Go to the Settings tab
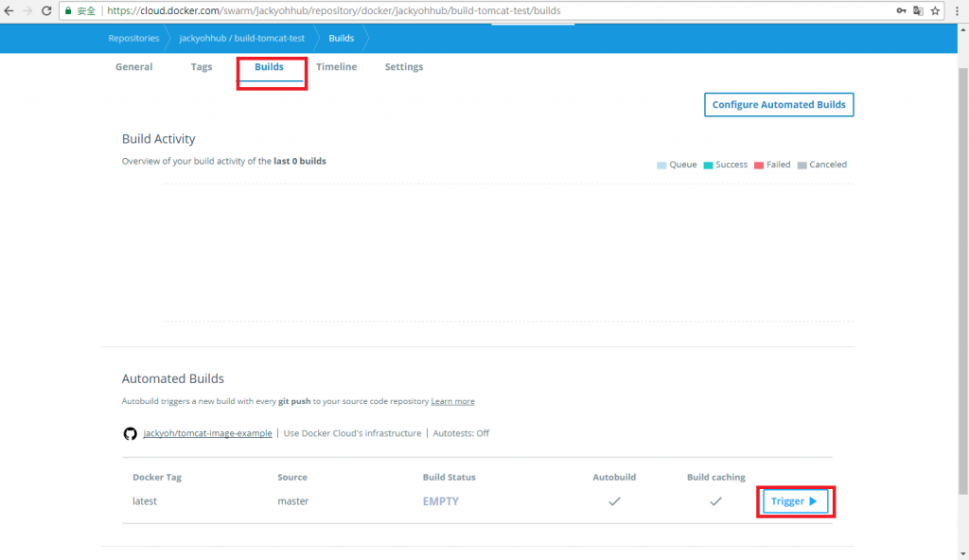Screen dimensions: 969x560 click(404, 67)
